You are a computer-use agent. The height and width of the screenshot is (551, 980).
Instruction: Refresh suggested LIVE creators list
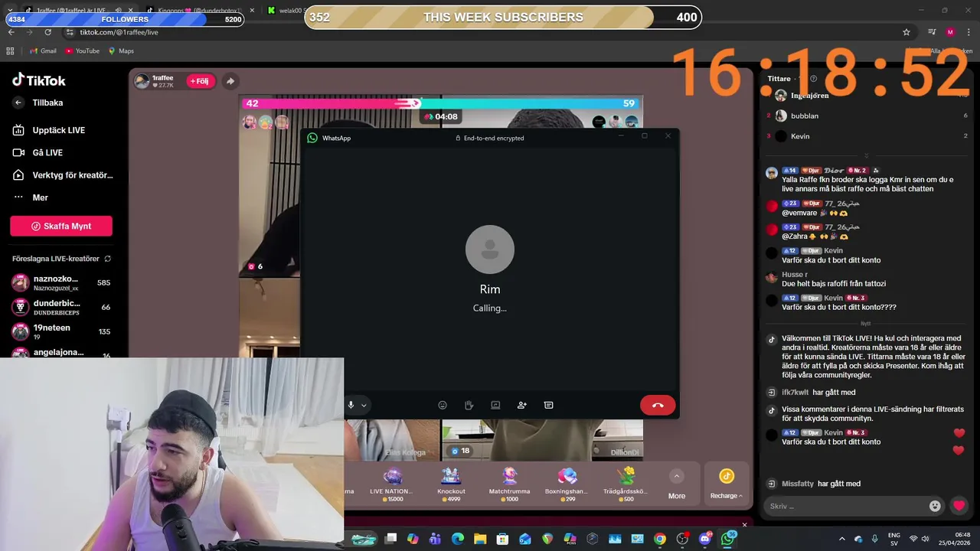click(107, 259)
